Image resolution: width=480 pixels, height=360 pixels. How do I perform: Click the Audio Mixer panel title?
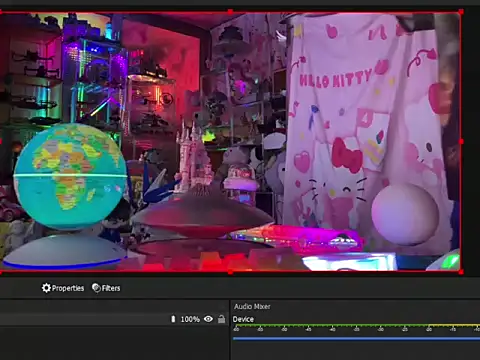[x=252, y=306]
